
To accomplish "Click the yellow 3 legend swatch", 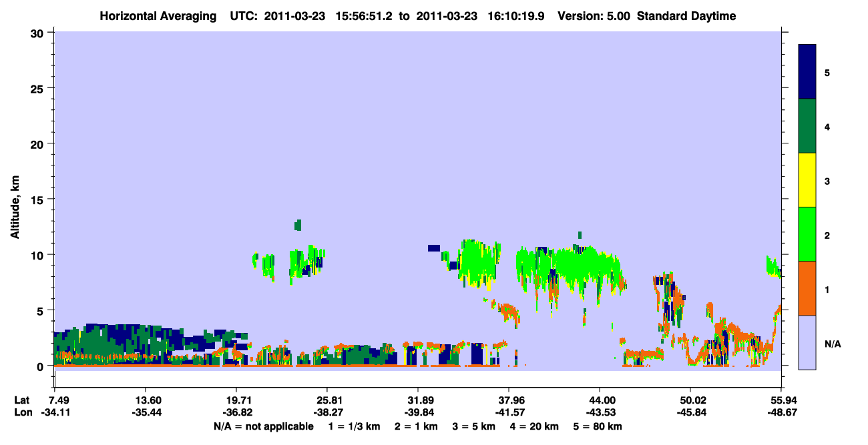I will click(807, 180).
